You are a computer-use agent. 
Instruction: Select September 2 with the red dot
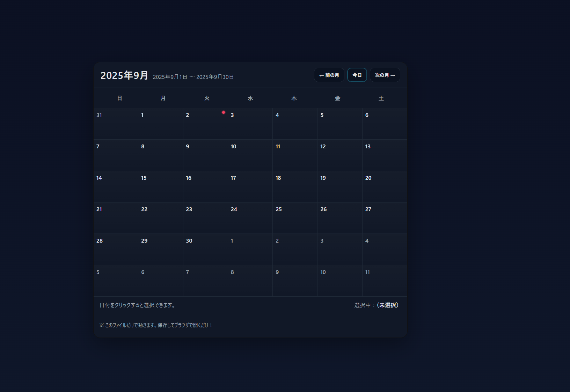click(205, 124)
